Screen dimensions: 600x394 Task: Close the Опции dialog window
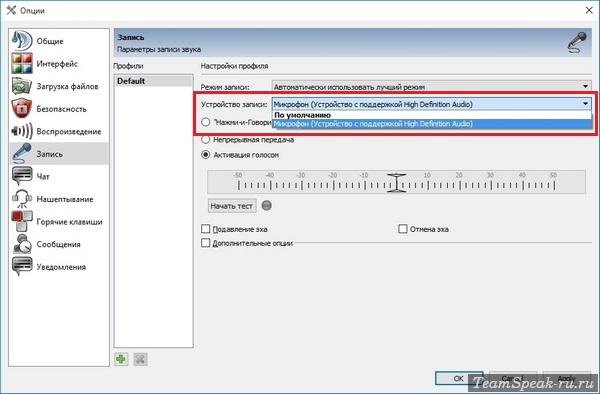(589, 10)
